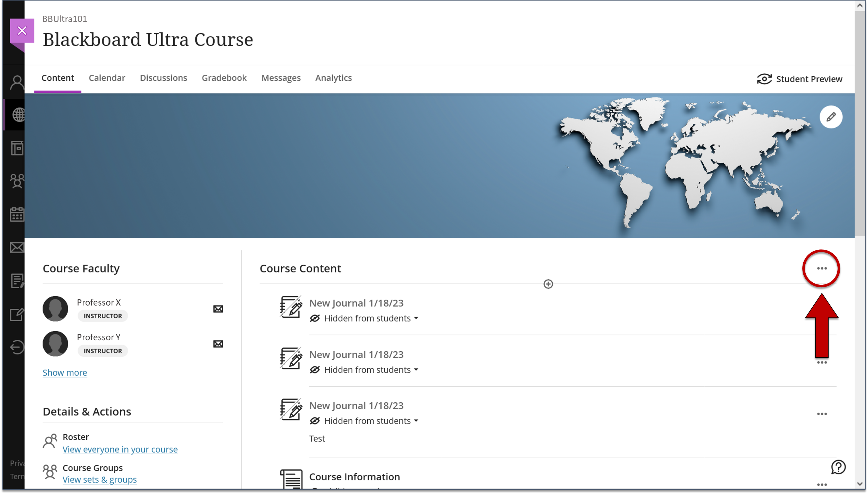Open options menu for journal with Test description

click(x=821, y=414)
